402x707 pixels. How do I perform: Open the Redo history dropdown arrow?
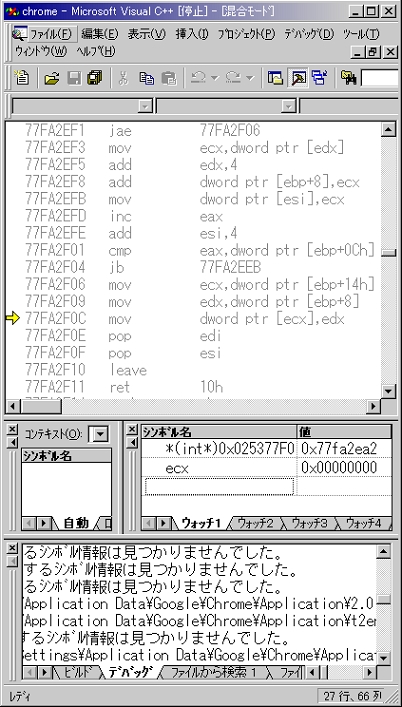(250, 78)
